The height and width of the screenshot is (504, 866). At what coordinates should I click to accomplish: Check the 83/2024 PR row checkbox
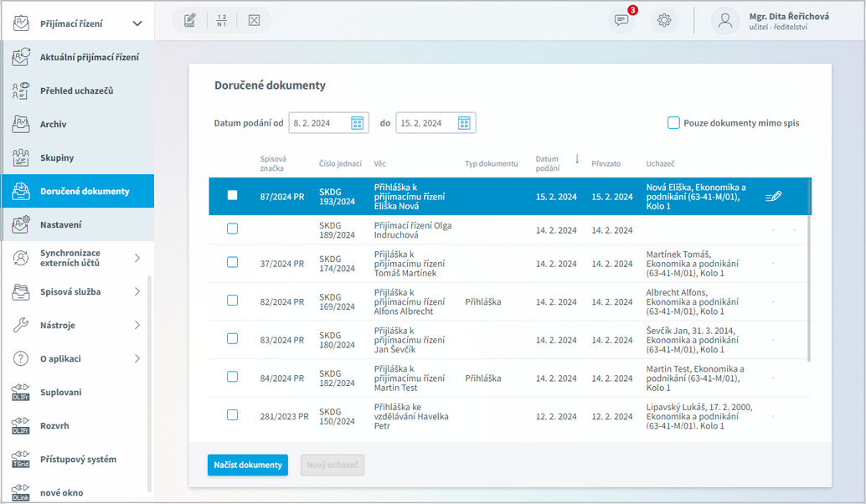pyautogui.click(x=233, y=338)
